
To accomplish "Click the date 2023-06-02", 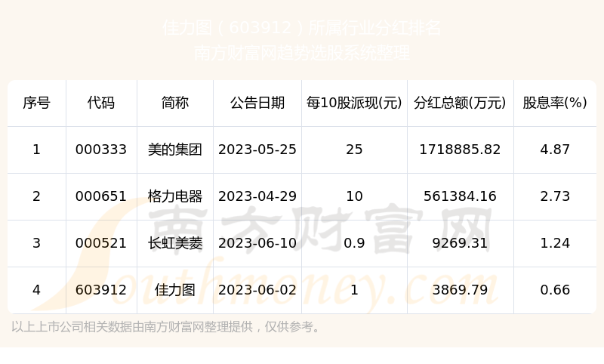I will click(257, 290).
